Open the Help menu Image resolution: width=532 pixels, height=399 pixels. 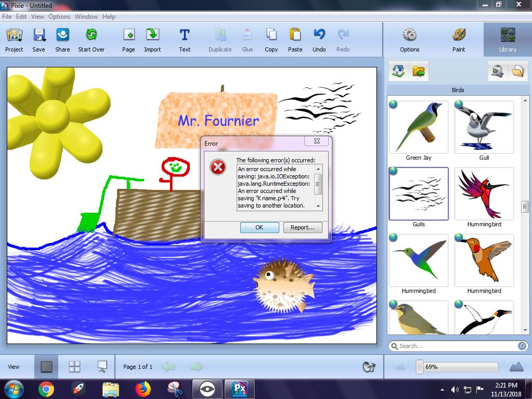click(109, 16)
